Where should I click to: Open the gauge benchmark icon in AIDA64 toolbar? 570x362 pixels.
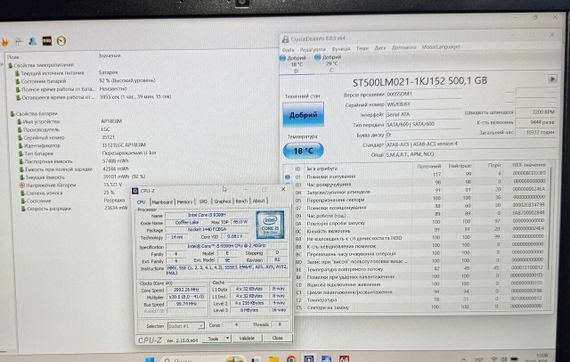point(61,41)
